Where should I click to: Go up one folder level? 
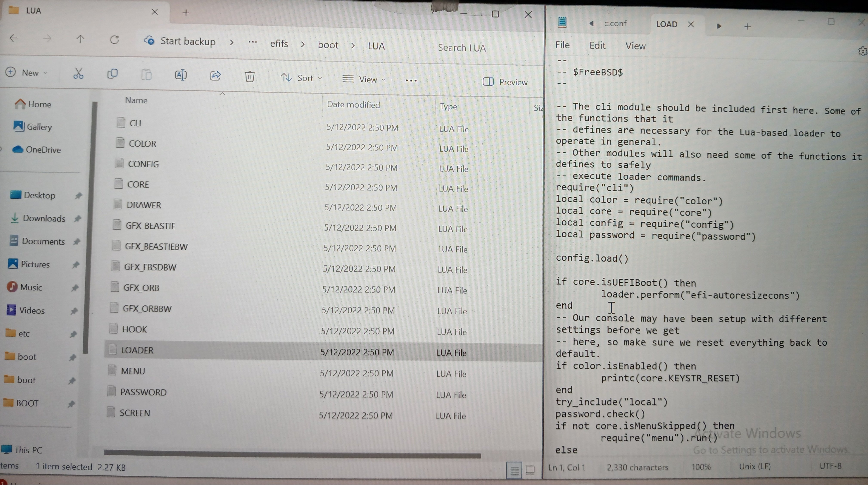point(80,39)
